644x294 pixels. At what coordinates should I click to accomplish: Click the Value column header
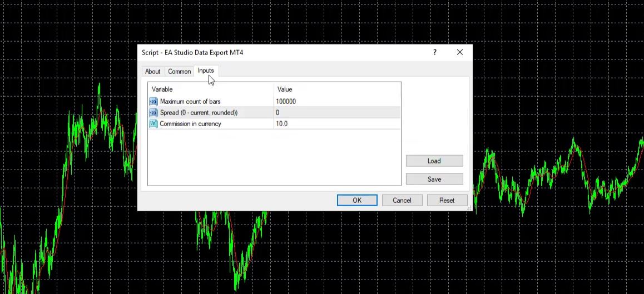click(284, 89)
